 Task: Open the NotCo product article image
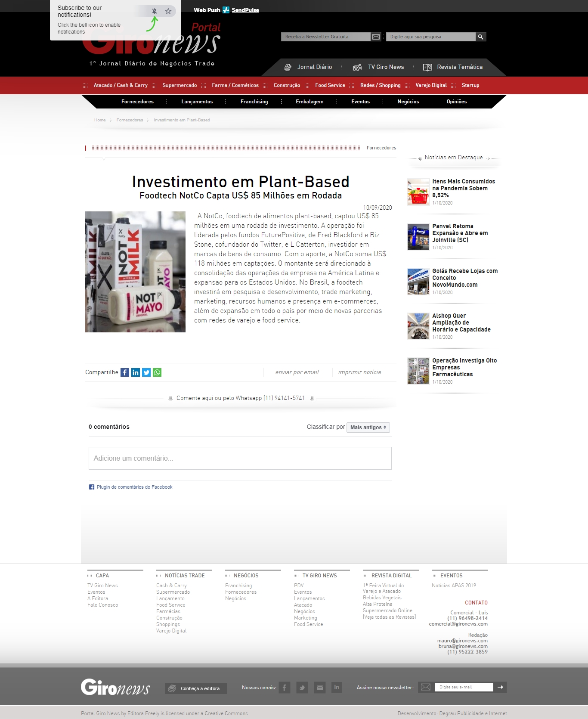click(135, 272)
